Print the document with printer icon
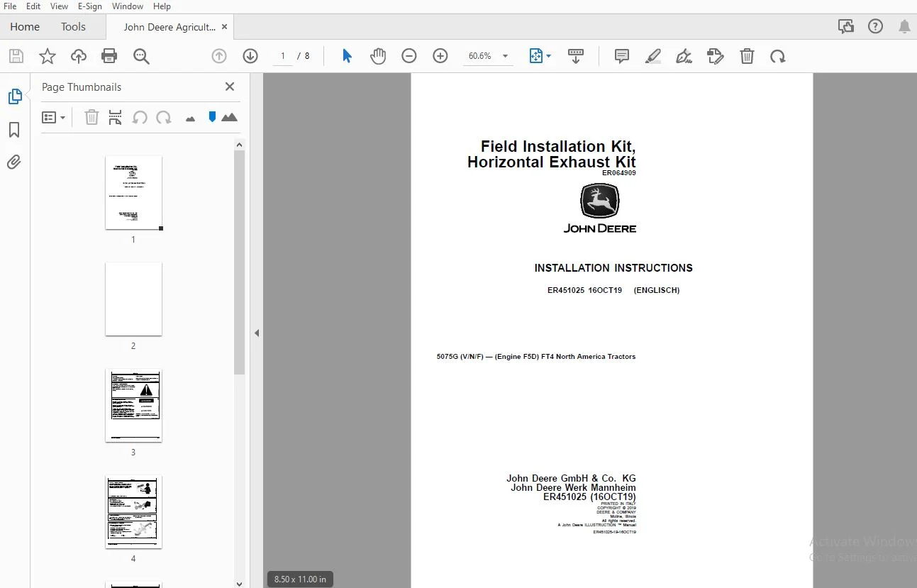The width and height of the screenshot is (917, 588). pos(109,56)
